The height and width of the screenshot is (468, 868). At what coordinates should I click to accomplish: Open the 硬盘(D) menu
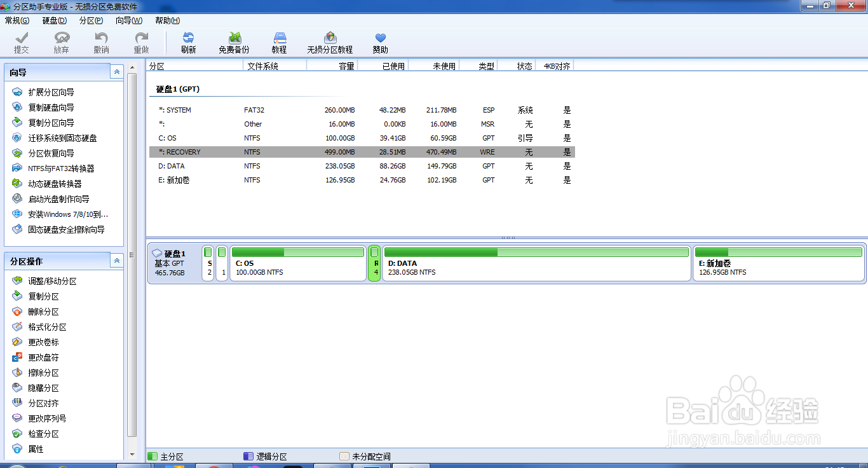pos(55,20)
